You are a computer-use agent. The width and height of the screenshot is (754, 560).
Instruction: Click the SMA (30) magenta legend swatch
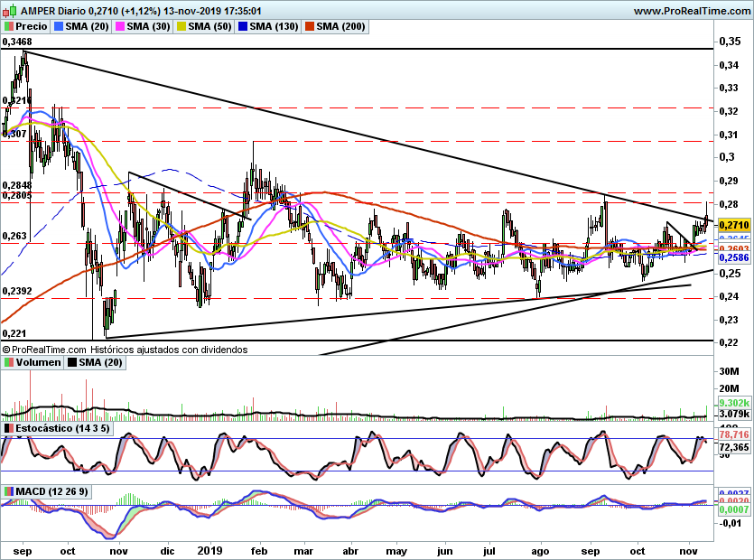click(x=120, y=26)
